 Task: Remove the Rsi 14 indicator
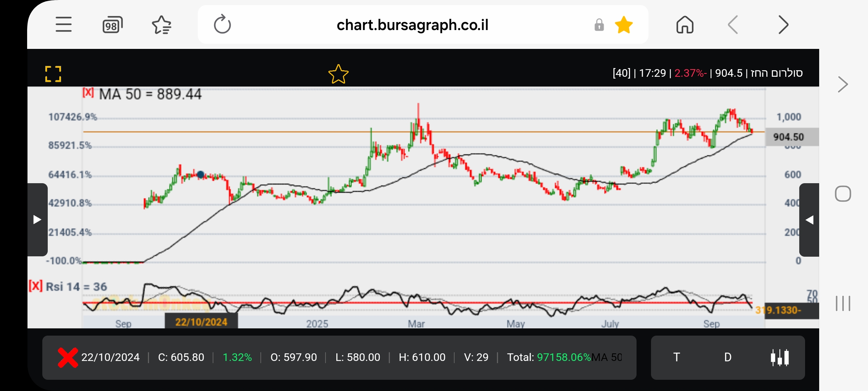pos(35,286)
